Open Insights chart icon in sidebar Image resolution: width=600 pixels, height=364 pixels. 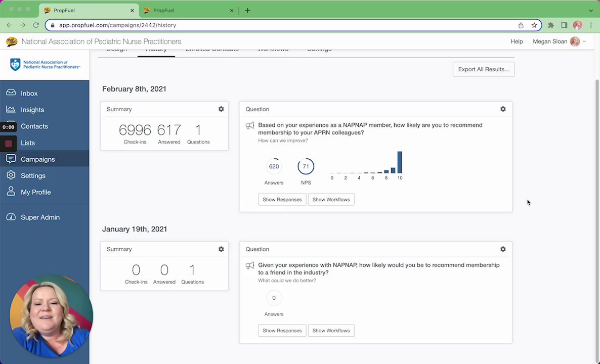coord(11,109)
